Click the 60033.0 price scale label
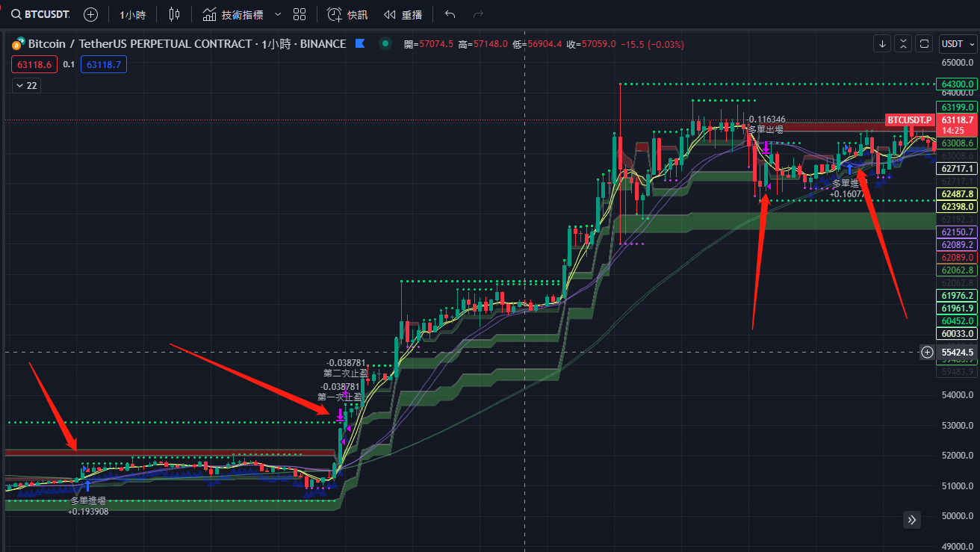 (957, 334)
